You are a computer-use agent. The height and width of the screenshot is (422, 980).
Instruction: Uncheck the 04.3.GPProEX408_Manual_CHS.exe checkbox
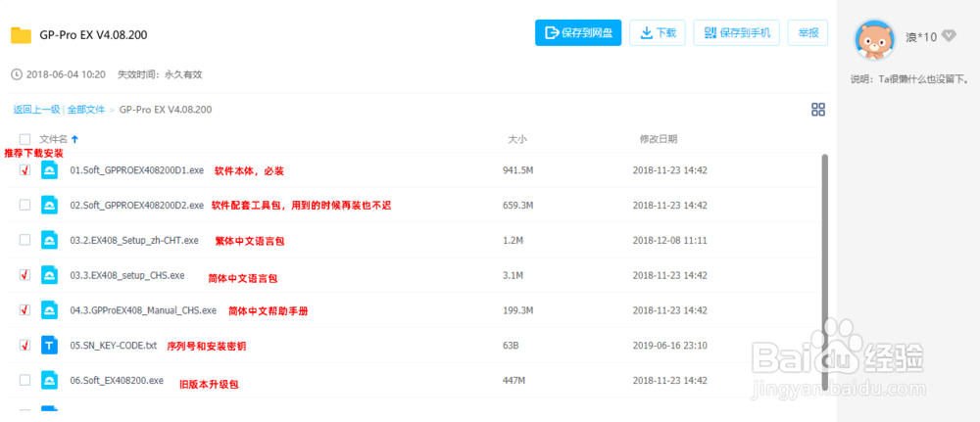25,309
